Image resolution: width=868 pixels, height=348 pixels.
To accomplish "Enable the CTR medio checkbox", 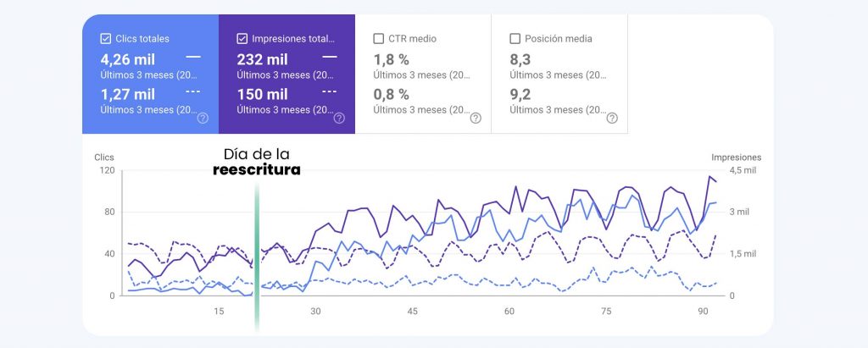I will pyautogui.click(x=379, y=39).
